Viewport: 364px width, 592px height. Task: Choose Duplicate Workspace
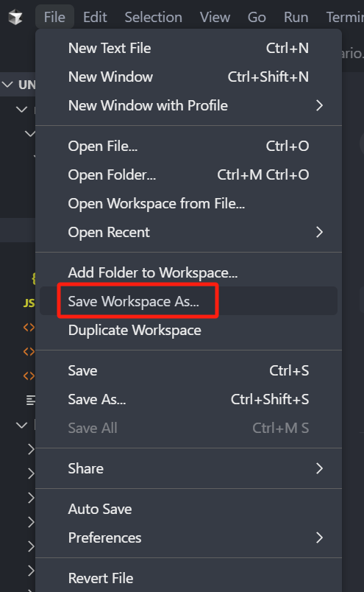coord(188,330)
